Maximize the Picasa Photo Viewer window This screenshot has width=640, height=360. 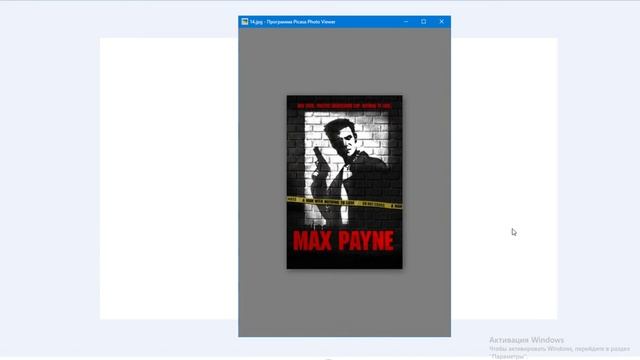click(424, 22)
